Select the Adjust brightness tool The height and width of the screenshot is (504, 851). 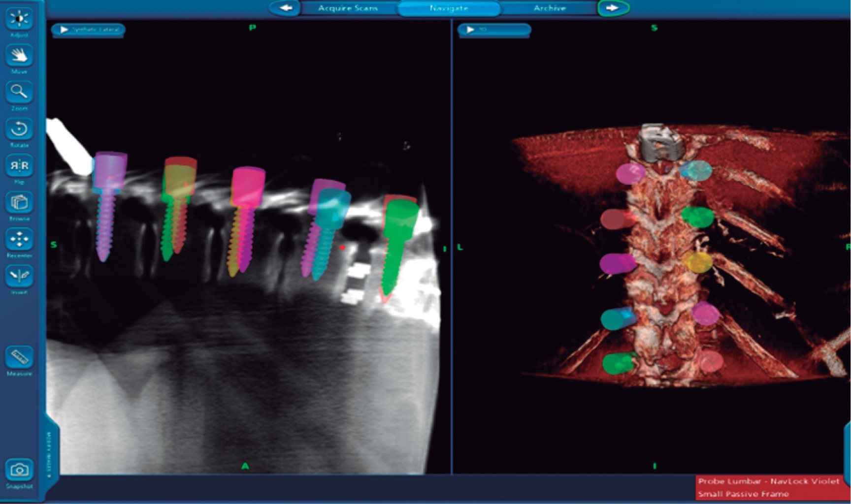[x=19, y=19]
